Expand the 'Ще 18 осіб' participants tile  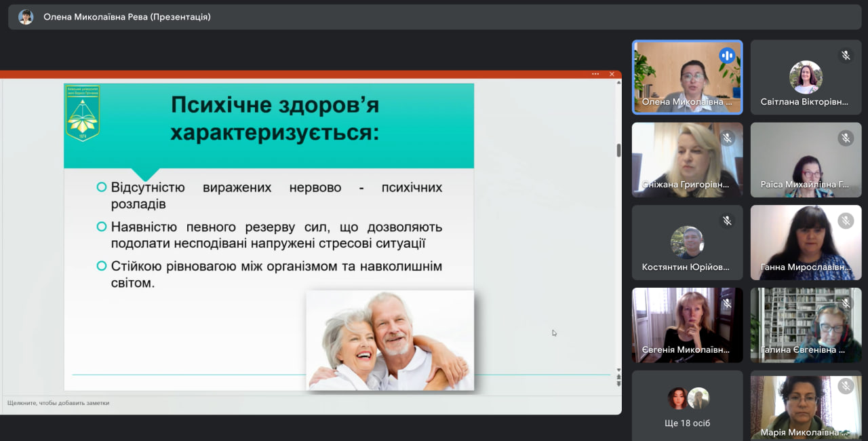click(687, 406)
